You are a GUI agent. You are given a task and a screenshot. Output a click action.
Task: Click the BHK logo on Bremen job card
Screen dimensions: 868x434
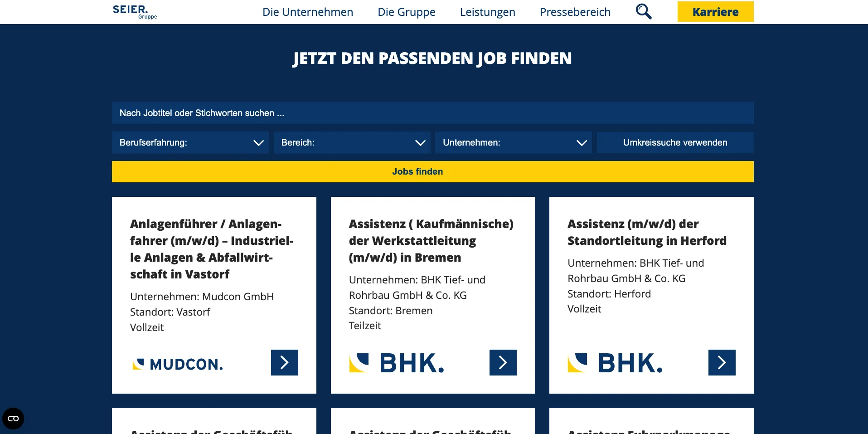[397, 363]
